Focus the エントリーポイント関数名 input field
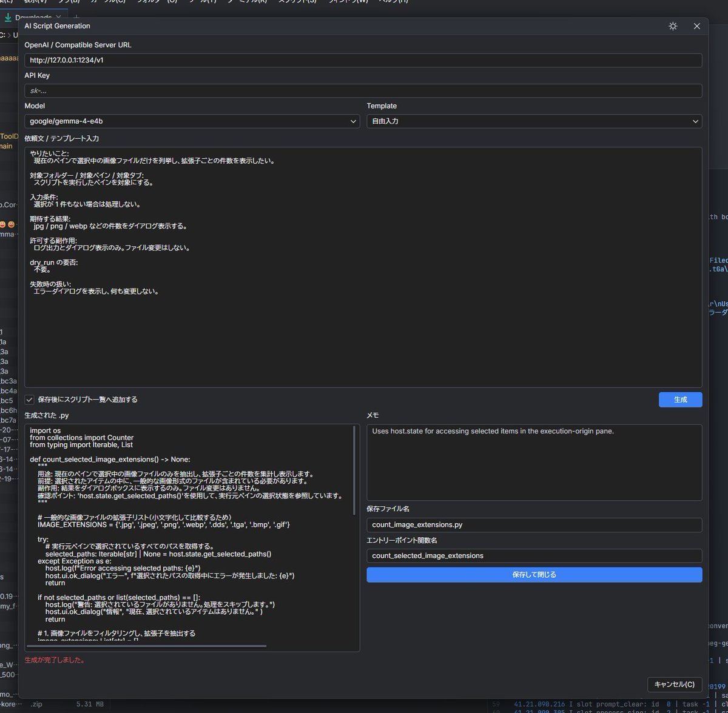Viewport: 728px width, 713px height. (534, 555)
